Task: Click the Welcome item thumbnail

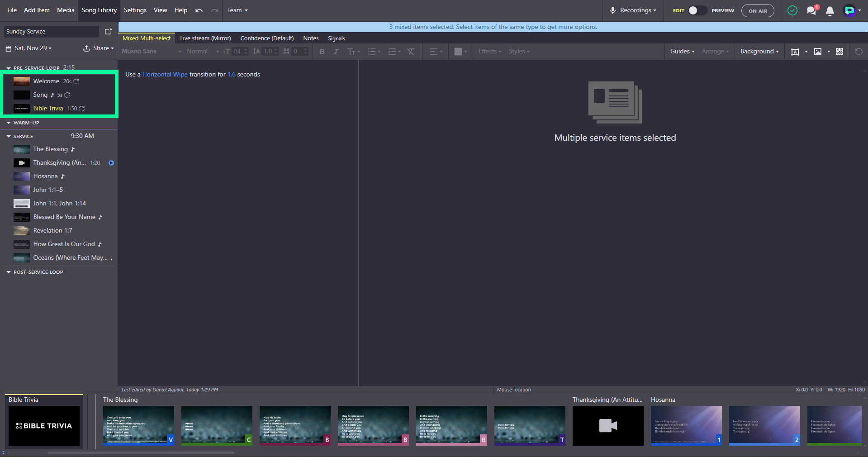Action: 21,81
